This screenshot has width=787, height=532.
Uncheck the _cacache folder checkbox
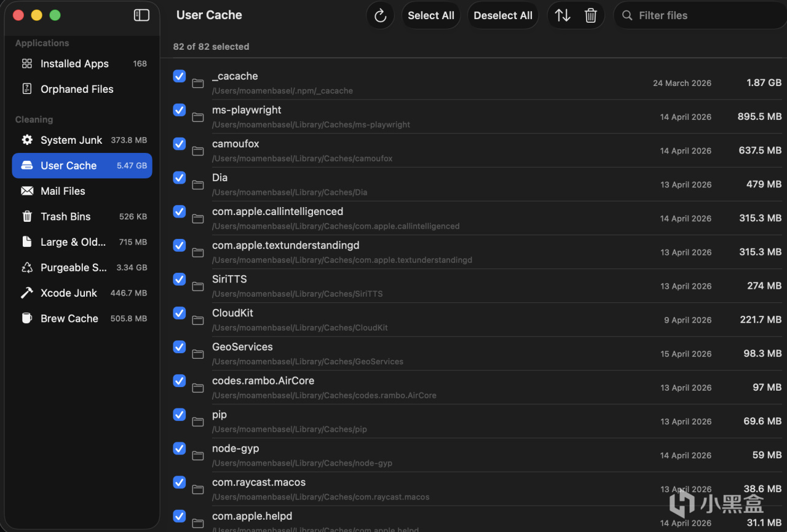[180, 76]
